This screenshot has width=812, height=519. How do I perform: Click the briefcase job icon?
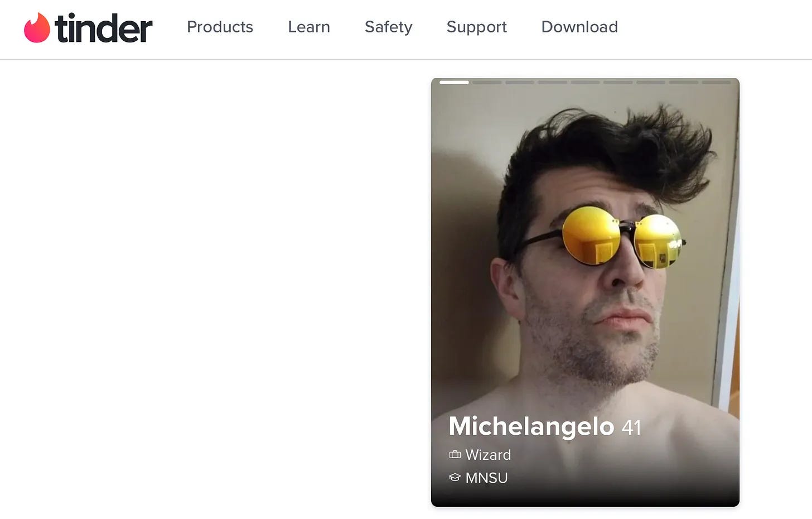[455, 455]
